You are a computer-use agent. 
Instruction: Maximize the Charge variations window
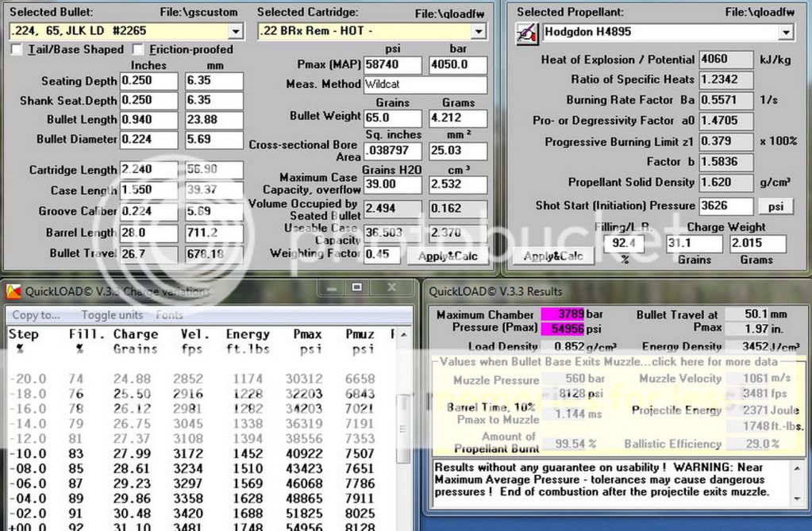click(x=357, y=287)
